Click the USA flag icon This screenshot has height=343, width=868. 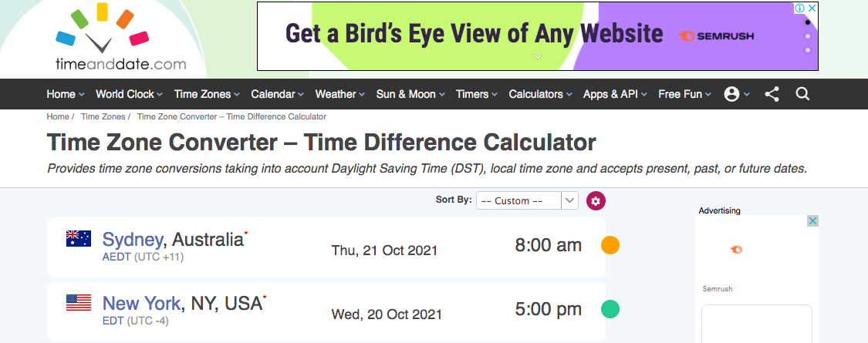pos(79,303)
